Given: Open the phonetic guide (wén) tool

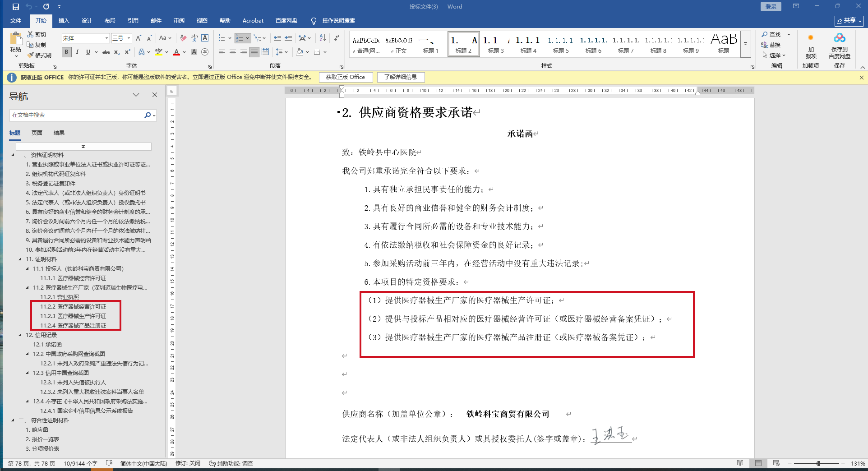Looking at the screenshot, I should [194, 38].
